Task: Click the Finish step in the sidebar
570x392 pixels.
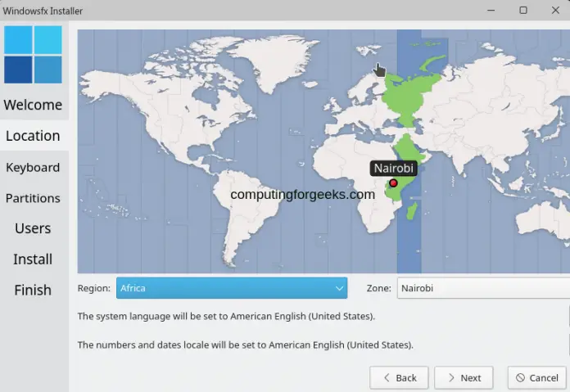Action: pyautogui.click(x=33, y=290)
